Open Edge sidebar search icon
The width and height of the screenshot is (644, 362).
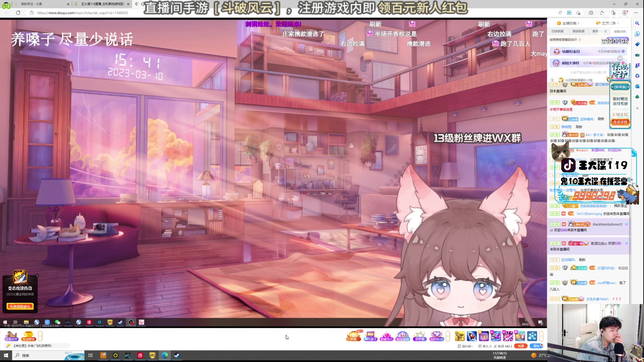tap(637, 23)
